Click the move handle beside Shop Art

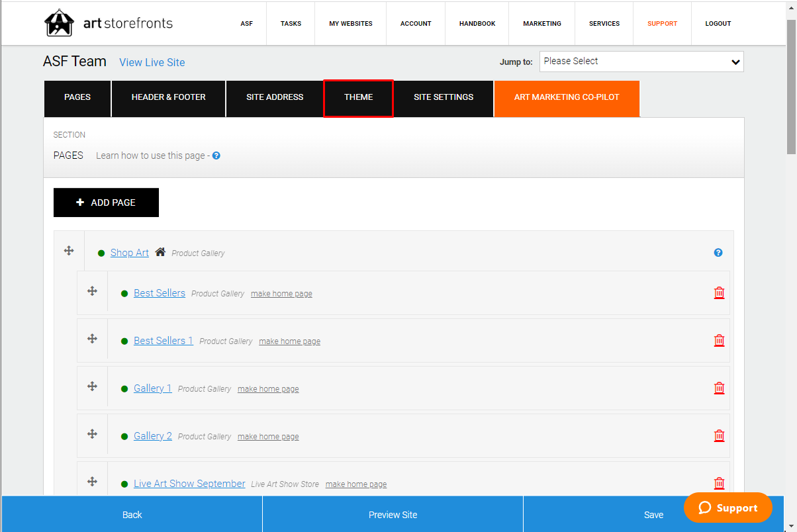pos(69,251)
